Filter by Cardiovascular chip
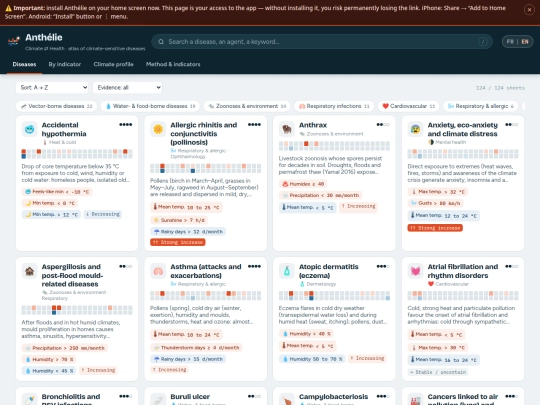The width and height of the screenshot is (540, 405). coord(408,106)
